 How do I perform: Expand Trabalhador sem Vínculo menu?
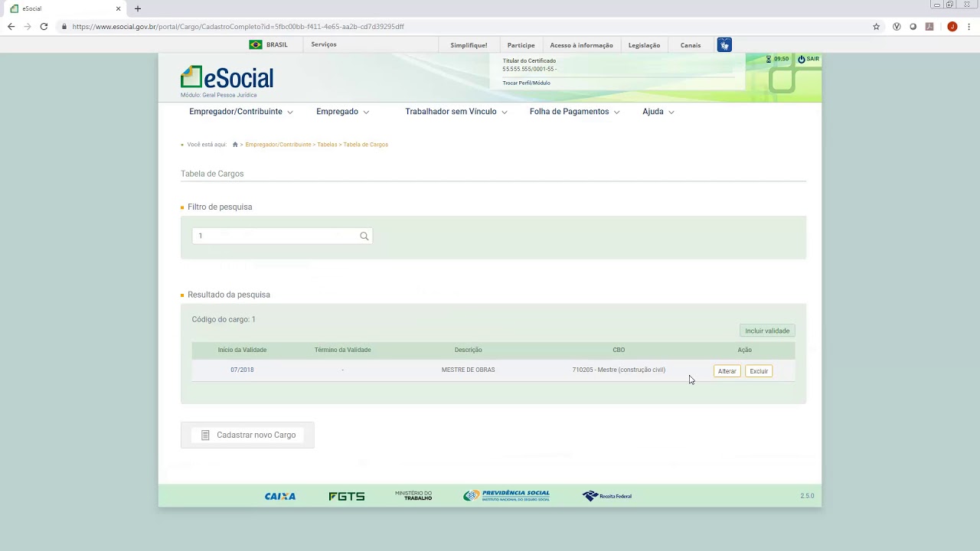(456, 112)
